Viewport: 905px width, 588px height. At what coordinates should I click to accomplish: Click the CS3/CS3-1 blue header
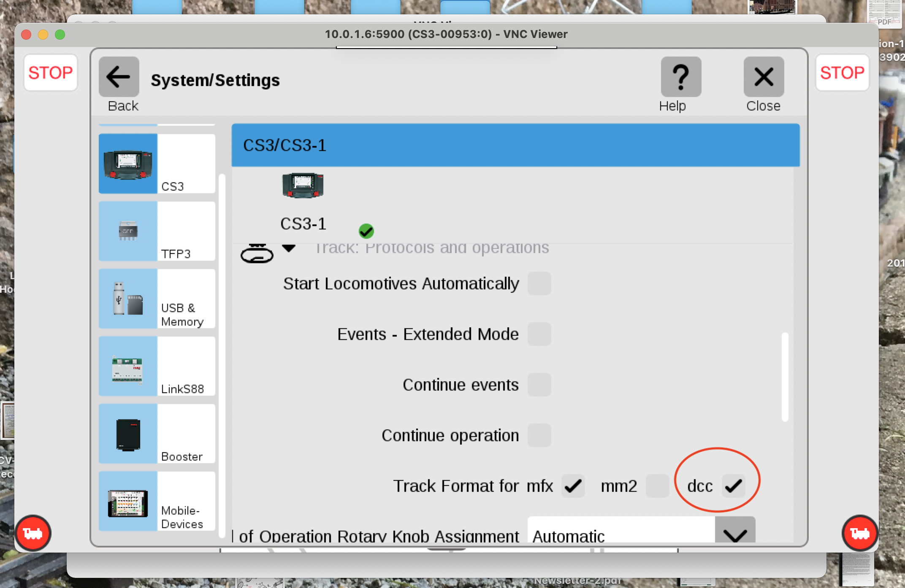tap(515, 145)
